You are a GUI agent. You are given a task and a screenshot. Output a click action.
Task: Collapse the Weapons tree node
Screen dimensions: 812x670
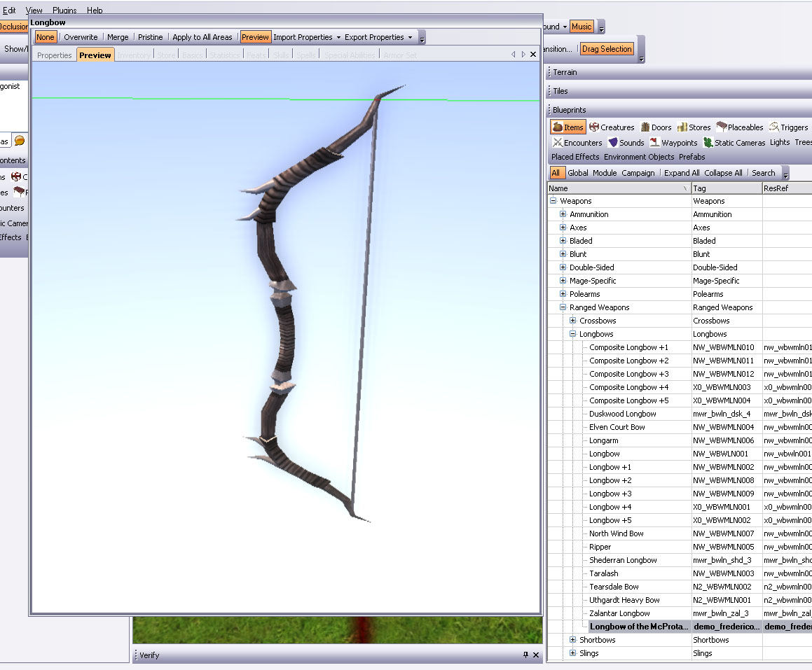[553, 201]
